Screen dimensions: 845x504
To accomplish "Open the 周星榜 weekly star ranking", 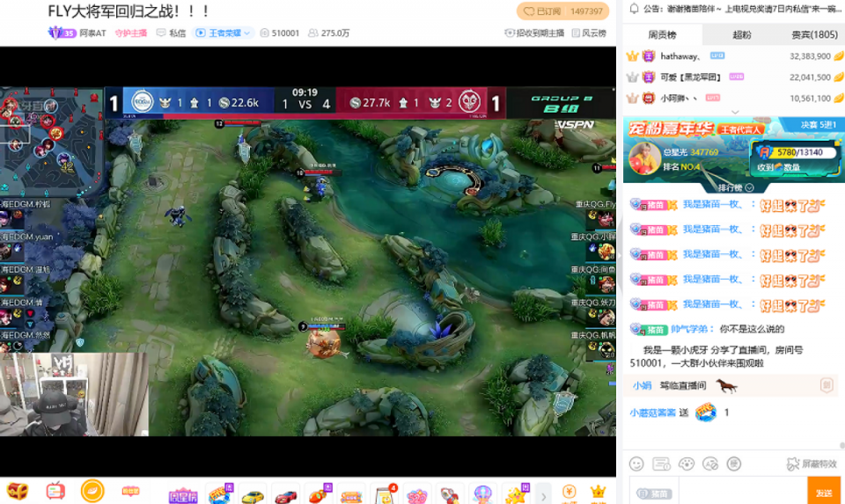I will (x=183, y=495).
